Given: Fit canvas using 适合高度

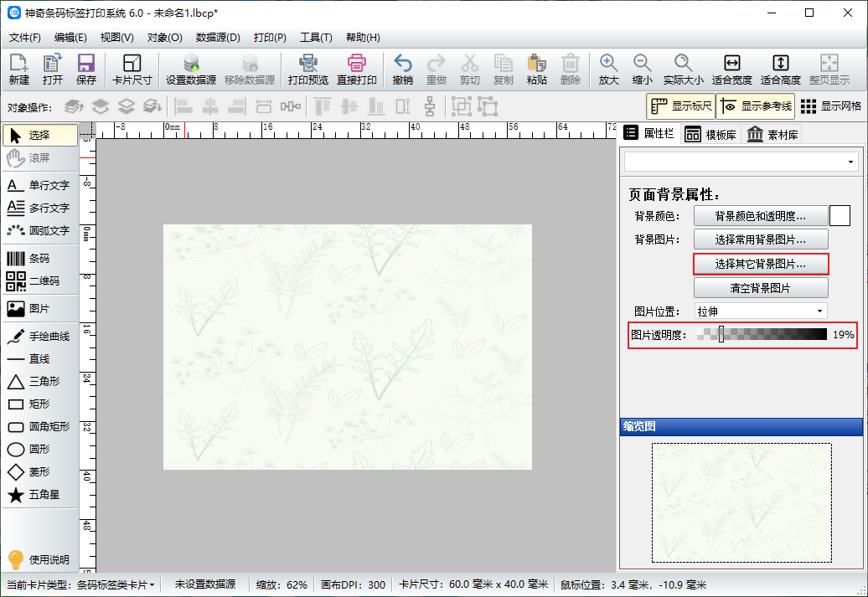Looking at the screenshot, I should coord(781,69).
